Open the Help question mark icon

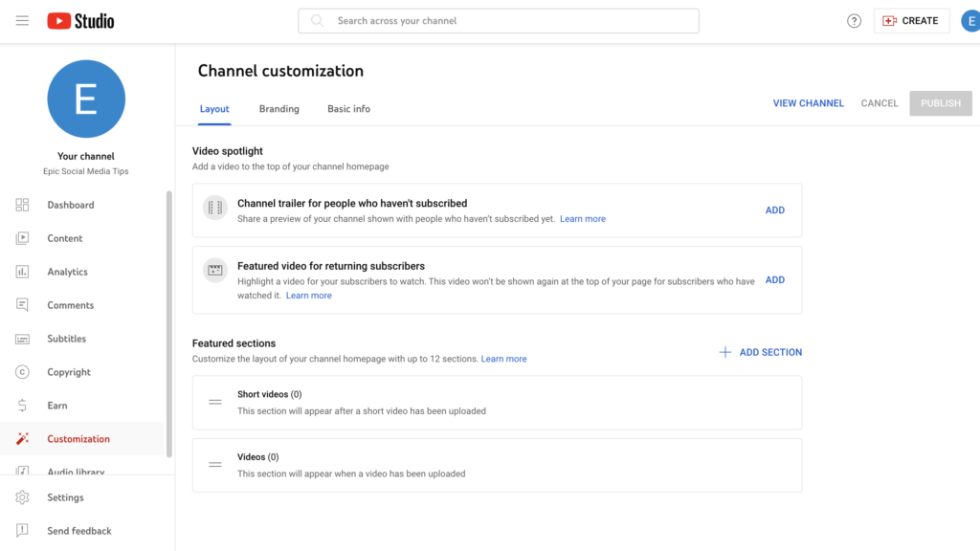(854, 21)
